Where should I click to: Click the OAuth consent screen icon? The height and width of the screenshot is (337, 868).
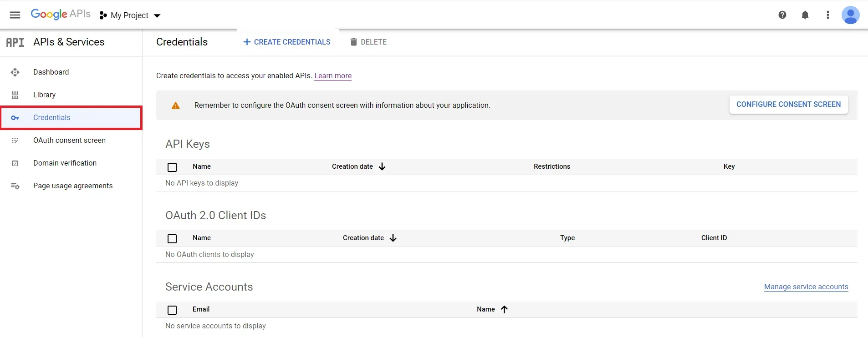[x=15, y=141]
